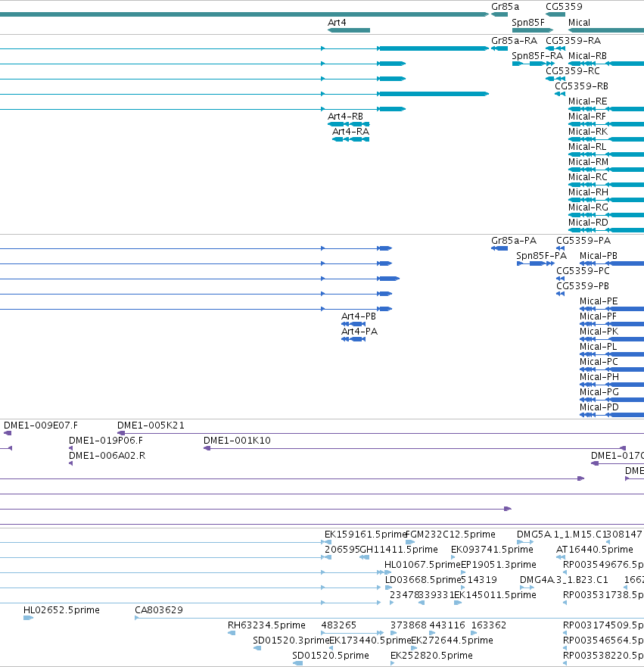Open CDS feature Mical-PD
Image resolution: width=644 pixels, height=667 pixels.
(x=611, y=415)
